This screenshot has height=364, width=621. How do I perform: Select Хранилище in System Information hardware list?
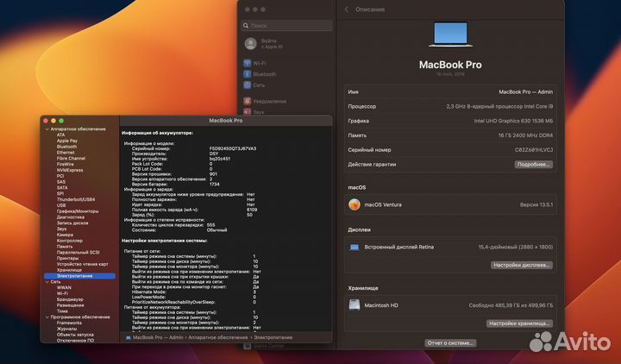(x=69, y=270)
